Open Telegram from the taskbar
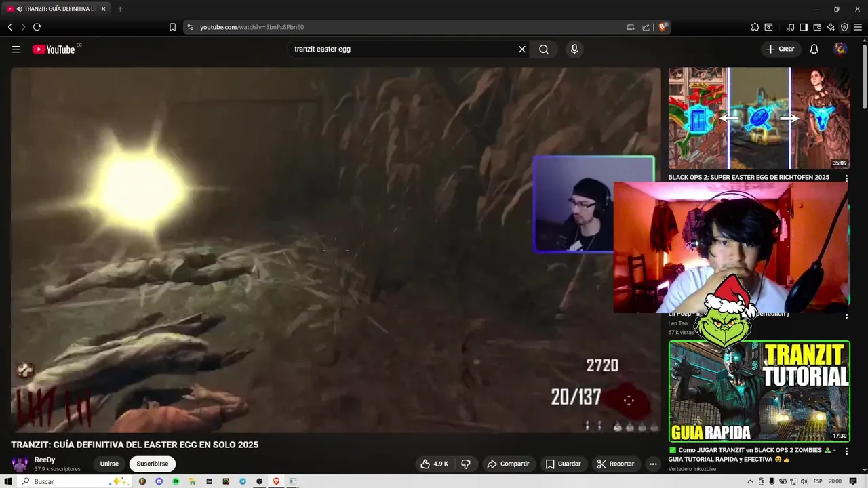The image size is (868, 488). (243, 481)
